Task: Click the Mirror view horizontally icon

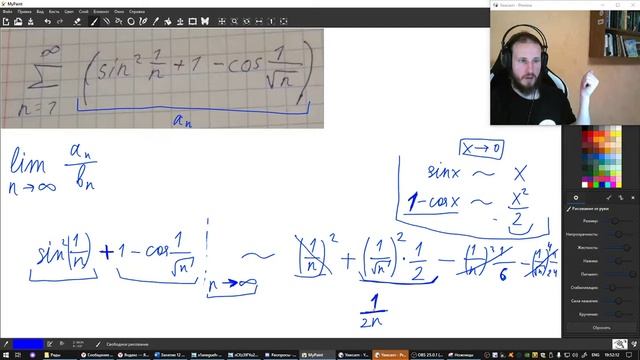Action: pyautogui.click(x=259, y=21)
